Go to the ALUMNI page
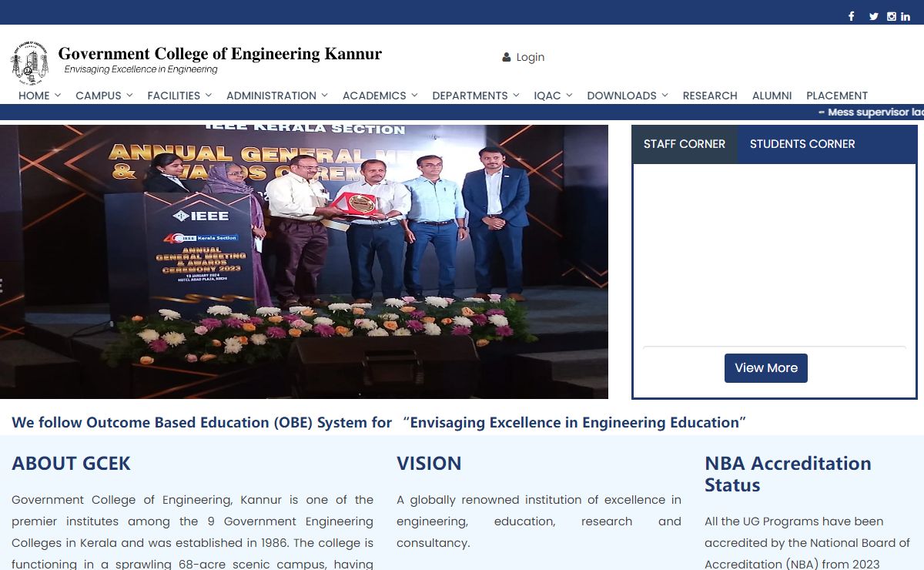This screenshot has height=570, width=924. point(772,96)
